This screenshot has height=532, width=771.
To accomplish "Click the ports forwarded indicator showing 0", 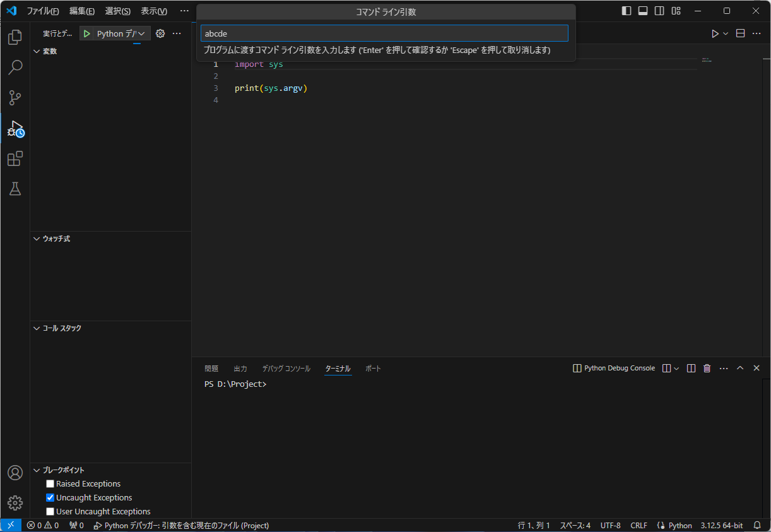I will [x=76, y=525].
